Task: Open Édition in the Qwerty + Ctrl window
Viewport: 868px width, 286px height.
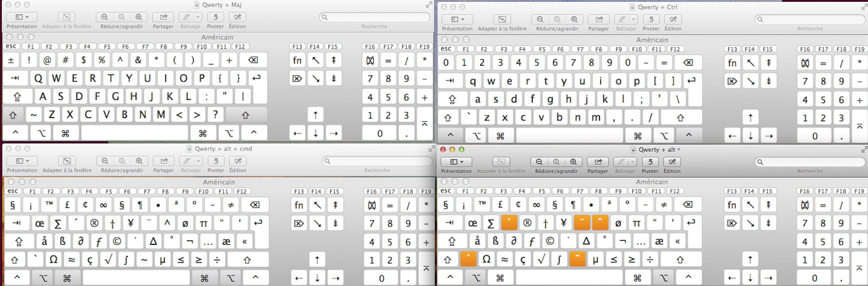Action: point(673,19)
